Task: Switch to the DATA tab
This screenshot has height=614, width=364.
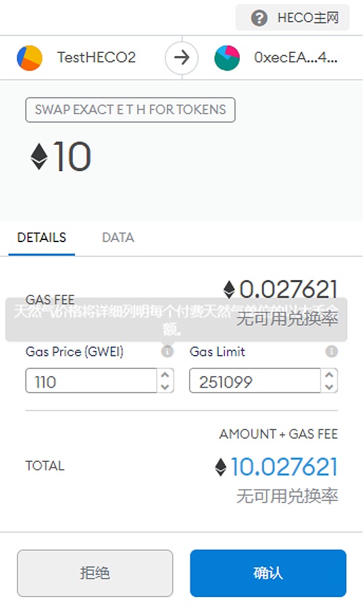Action: click(118, 238)
